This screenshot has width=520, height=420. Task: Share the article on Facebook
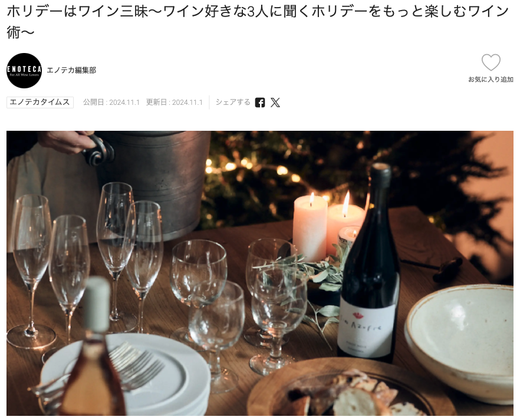click(260, 102)
